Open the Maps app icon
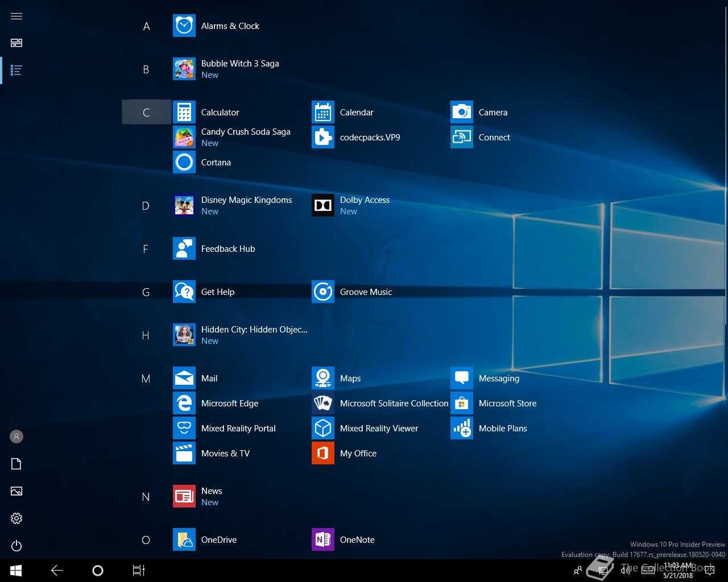This screenshot has height=582, width=728. 323,379
